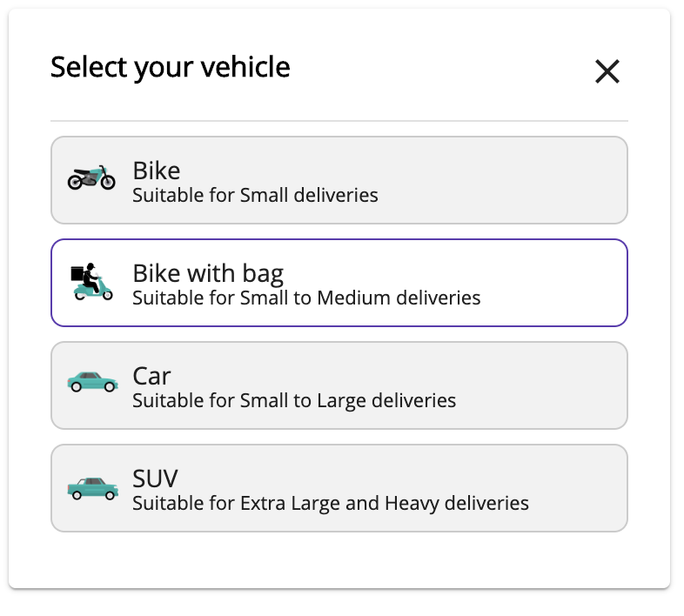Click "Suitable for Small to Large deliveries" text

coord(294,400)
